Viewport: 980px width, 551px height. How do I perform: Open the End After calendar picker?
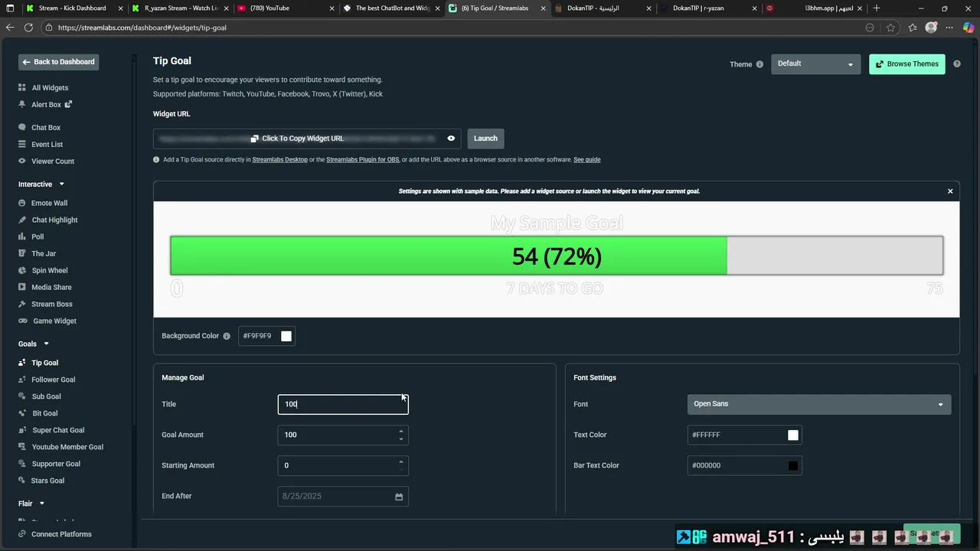coord(399,497)
